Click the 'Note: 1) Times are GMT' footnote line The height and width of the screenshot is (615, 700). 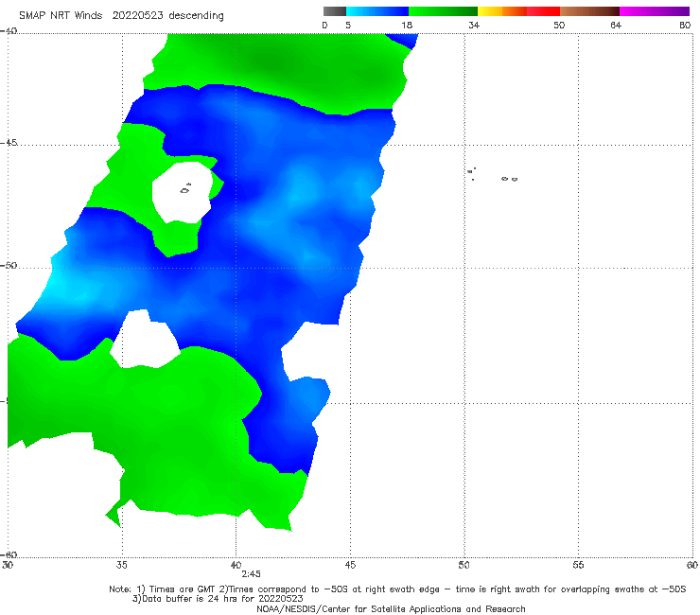[x=397, y=589]
